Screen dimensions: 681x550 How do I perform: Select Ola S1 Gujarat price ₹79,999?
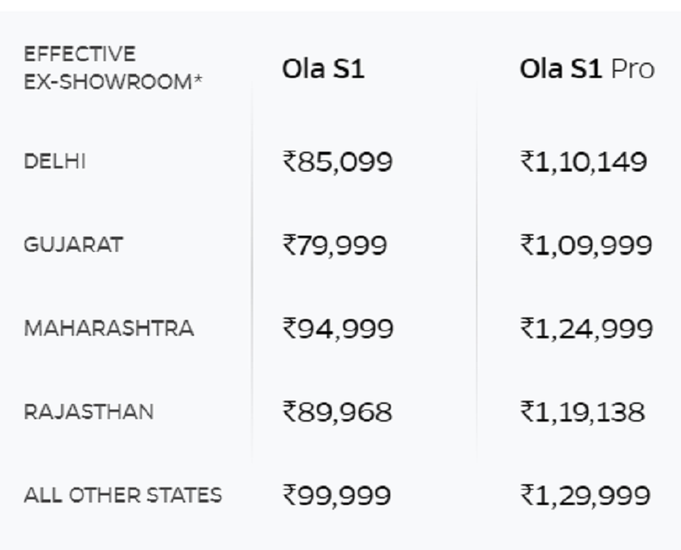click(335, 245)
